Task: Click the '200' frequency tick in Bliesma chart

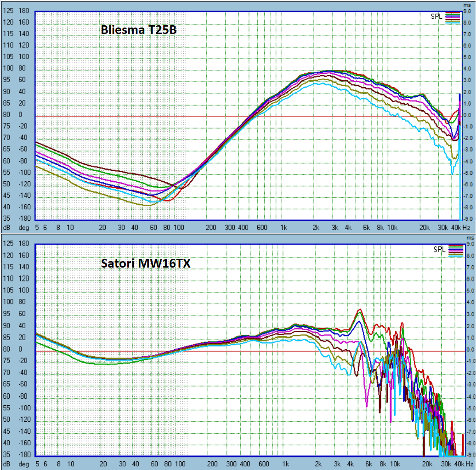Action: 211,228
